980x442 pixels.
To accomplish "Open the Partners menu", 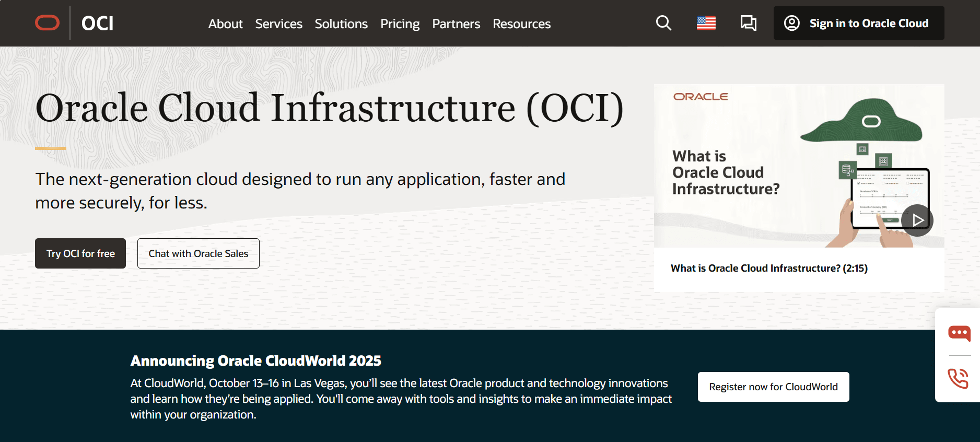I will click(456, 24).
